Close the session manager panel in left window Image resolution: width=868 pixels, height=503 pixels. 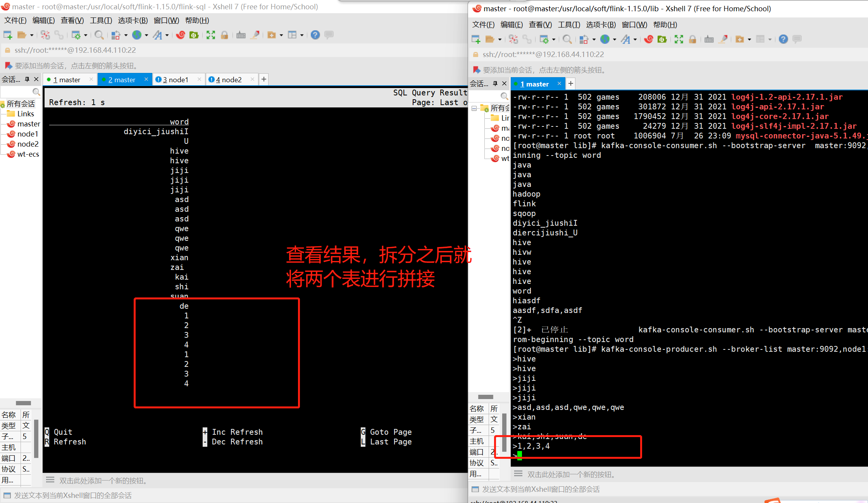click(x=36, y=80)
